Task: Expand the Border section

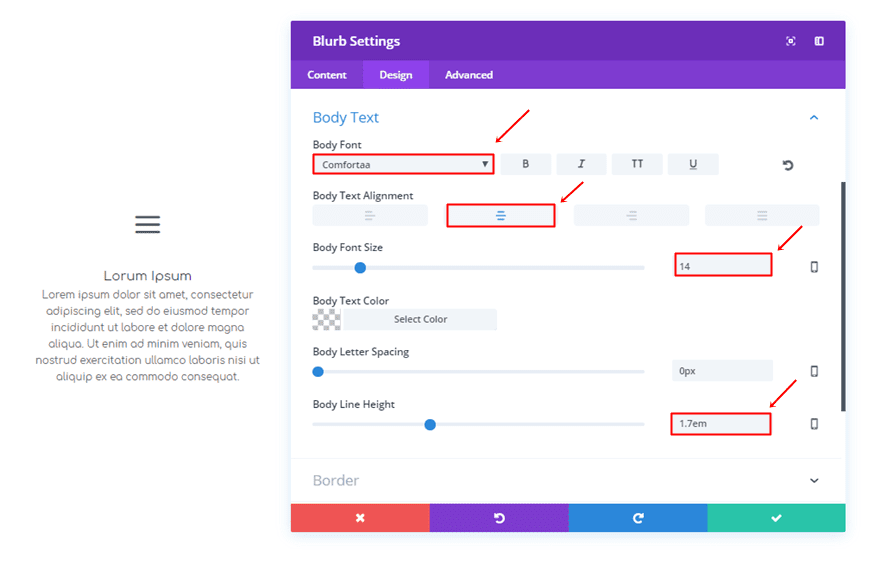Action: tap(814, 481)
